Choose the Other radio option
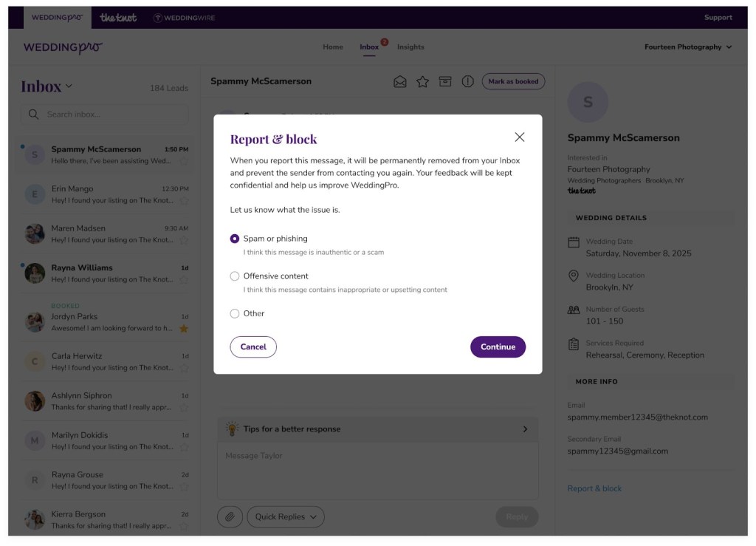Viewport: 756px width, 546px height. (235, 313)
